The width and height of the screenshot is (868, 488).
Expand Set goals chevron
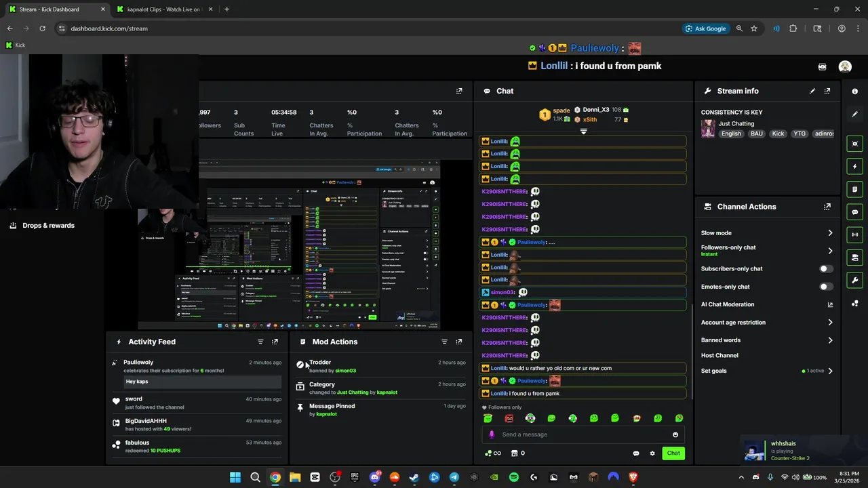(x=830, y=371)
